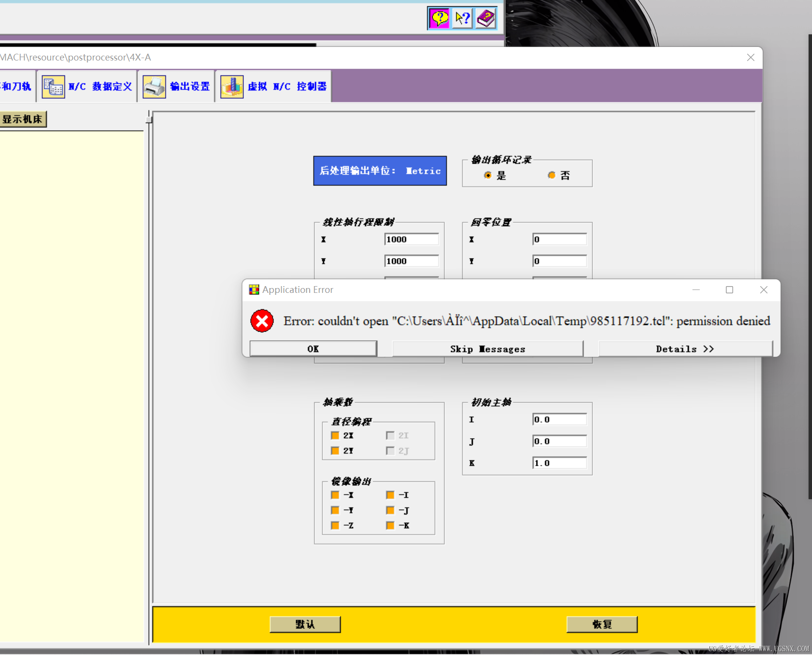Click the 显示机床 button
Image resolution: width=812 pixels, height=655 pixels.
tap(23, 119)
